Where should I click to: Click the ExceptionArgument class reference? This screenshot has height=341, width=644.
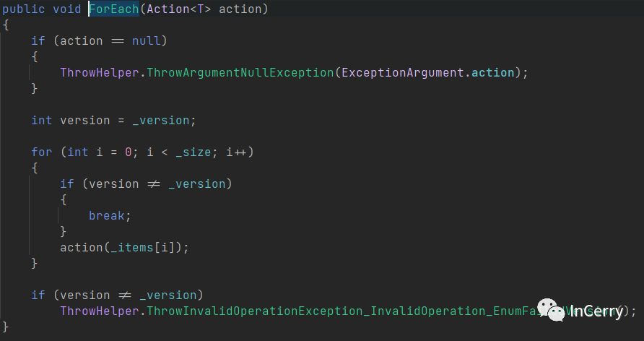tap(403, 72)
